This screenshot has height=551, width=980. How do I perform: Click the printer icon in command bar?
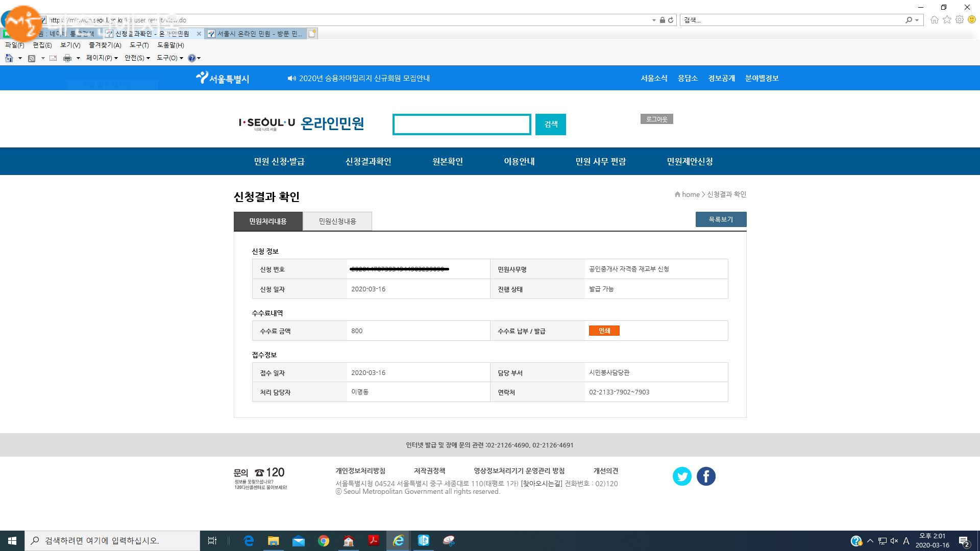click(67, 58)
